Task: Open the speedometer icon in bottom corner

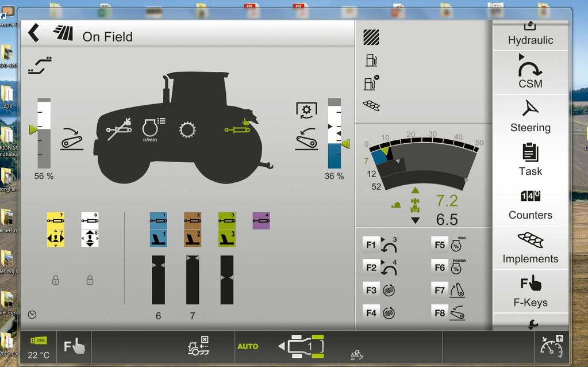Action: coord(551,346)
